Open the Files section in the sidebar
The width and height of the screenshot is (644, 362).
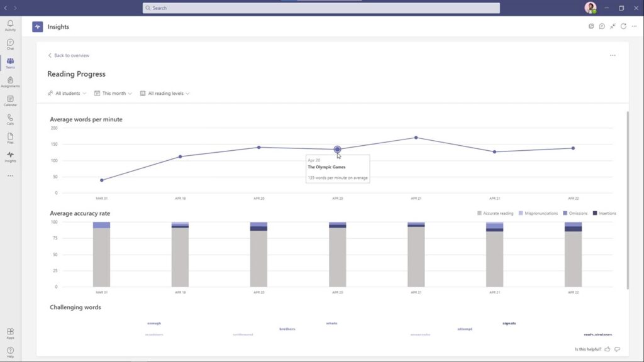click(10, 137)
